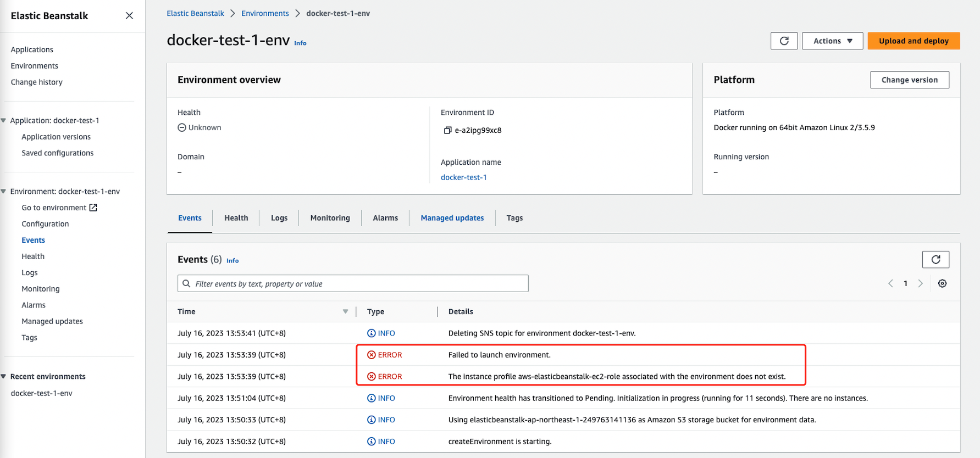Switch to the Logs tab
The height and width of the screenshot is (458, 980).
279,218
